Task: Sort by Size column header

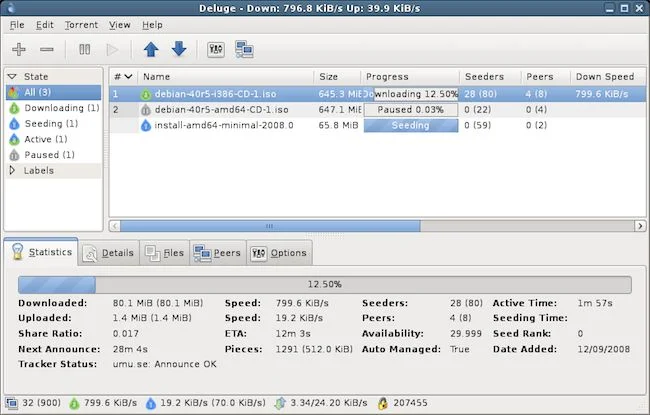Action: coord(337,77)
